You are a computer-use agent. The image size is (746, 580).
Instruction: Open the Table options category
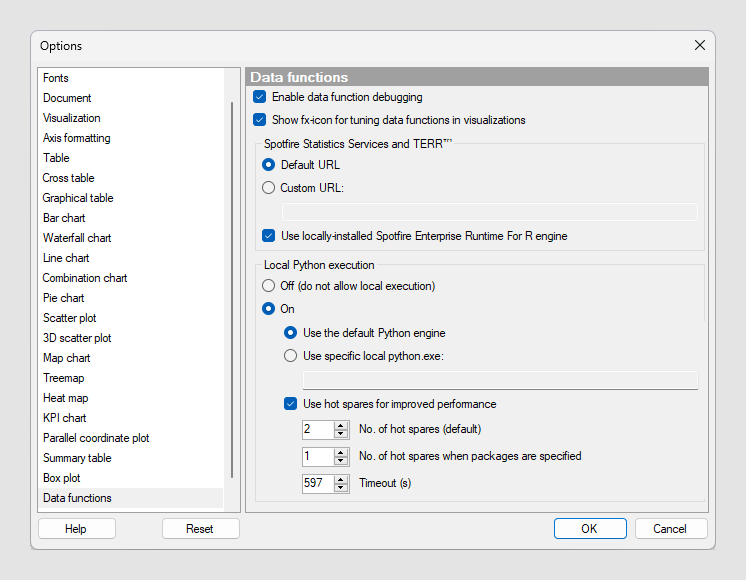click(x=130, y=158)
